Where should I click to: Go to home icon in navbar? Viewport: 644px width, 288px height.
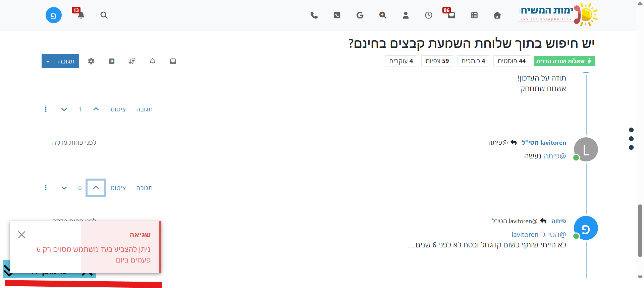click(497, 15)
